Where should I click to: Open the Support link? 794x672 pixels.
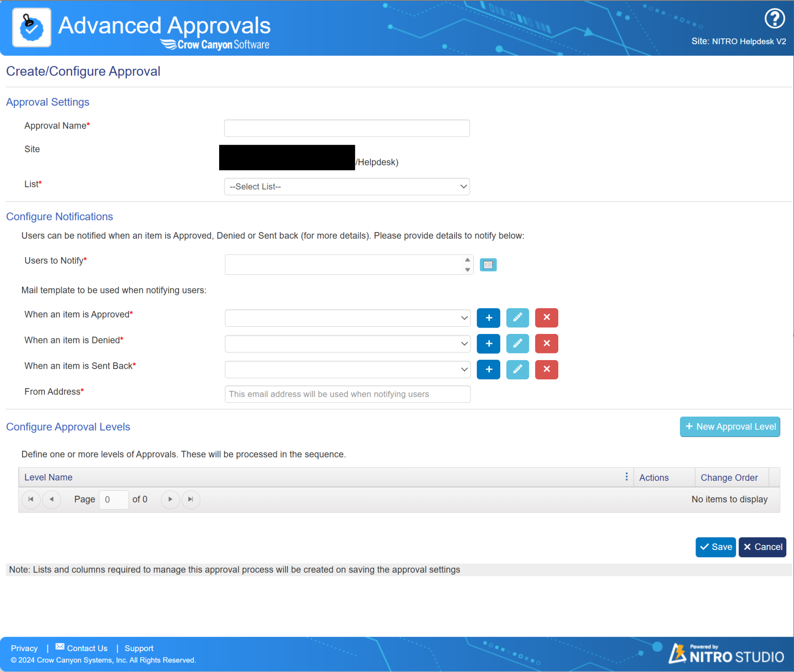(x=139, y=648)
